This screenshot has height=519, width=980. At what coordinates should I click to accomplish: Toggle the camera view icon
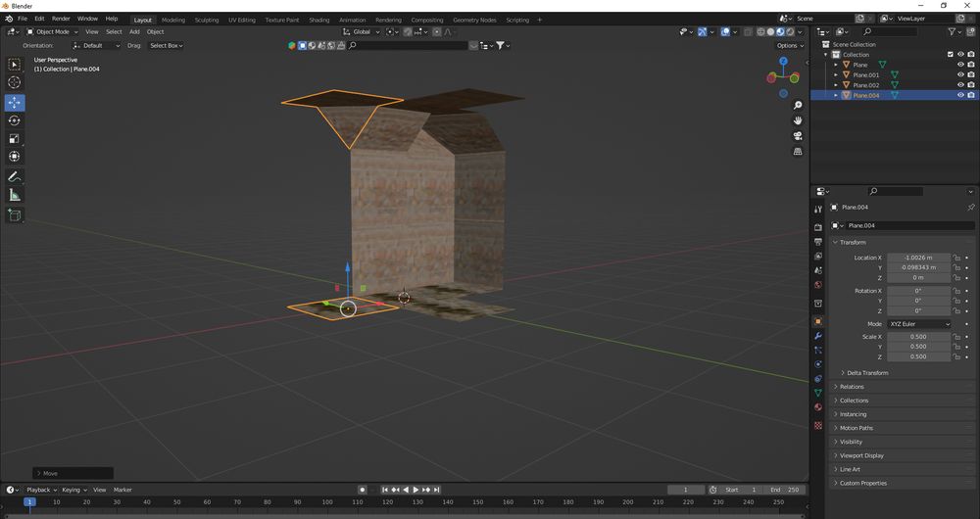(x=798, y=136)
